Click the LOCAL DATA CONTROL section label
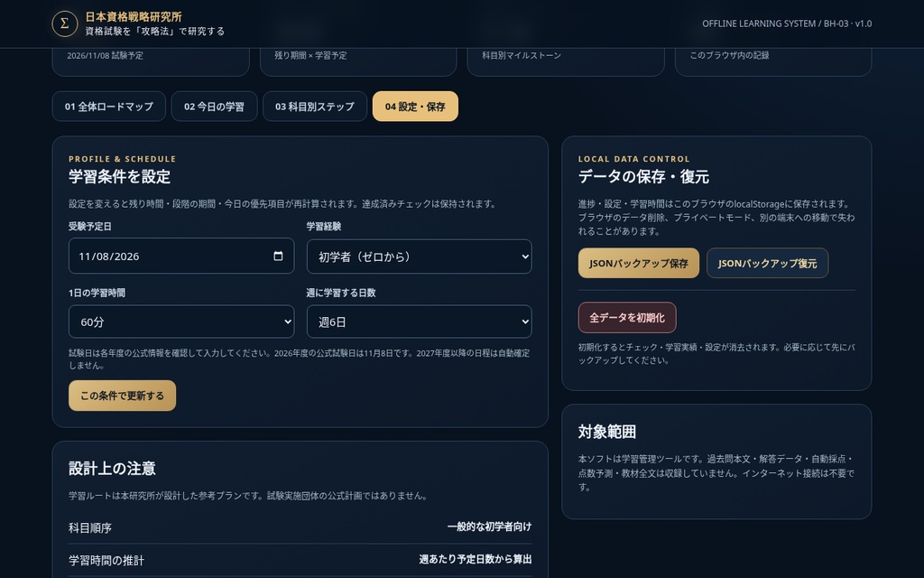Screen dimensions: 924x578 pyautogui.click(x=633, y=159)
